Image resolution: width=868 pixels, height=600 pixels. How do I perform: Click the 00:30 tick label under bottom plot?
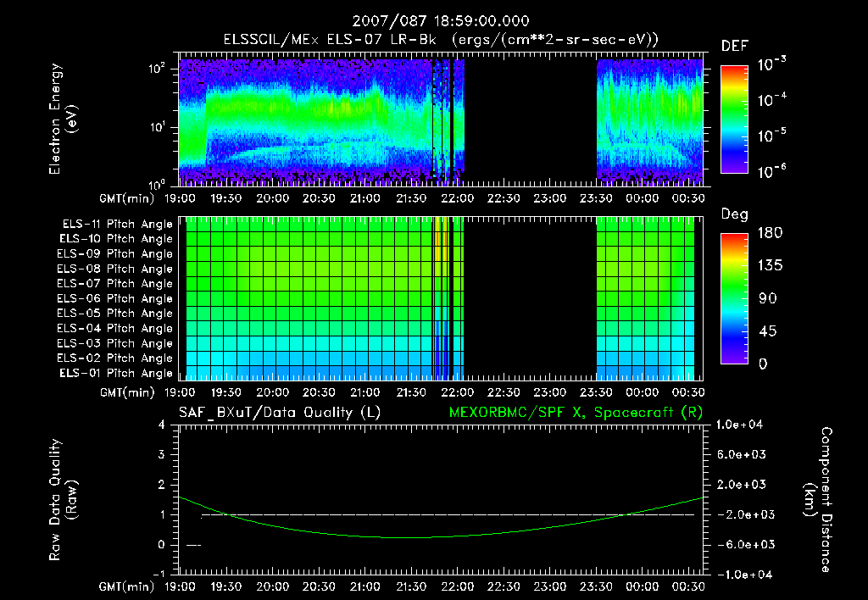[688, 586]
